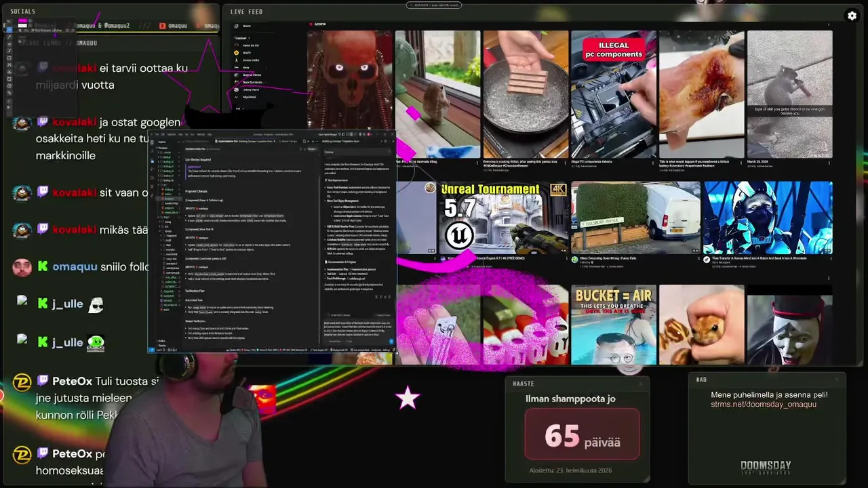This screenshot has height=488, width=868.
Task: Play the ILLEGAL pc components short
Action: [614, 95]
